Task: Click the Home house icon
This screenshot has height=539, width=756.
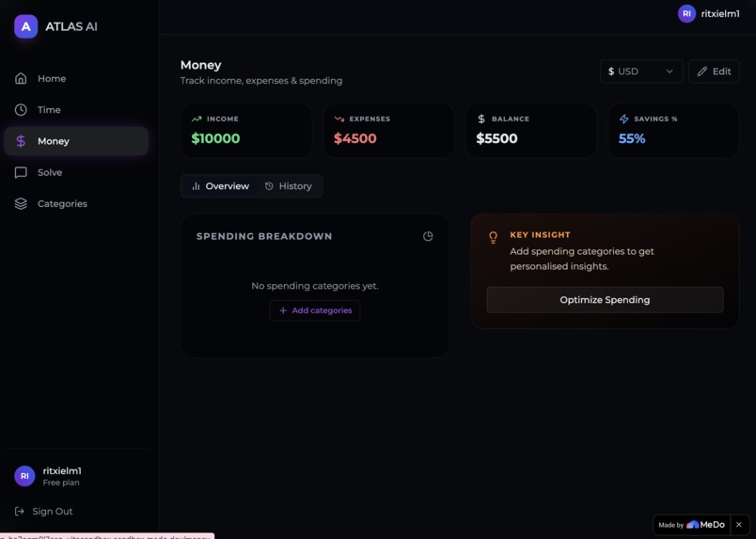Action: [x=21, y=78]
